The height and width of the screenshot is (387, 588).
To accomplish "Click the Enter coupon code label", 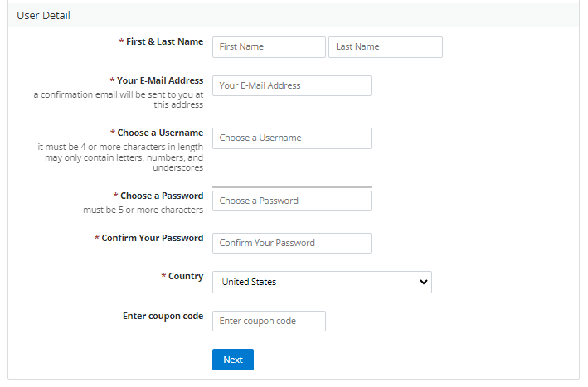I will tap(163, 316).
